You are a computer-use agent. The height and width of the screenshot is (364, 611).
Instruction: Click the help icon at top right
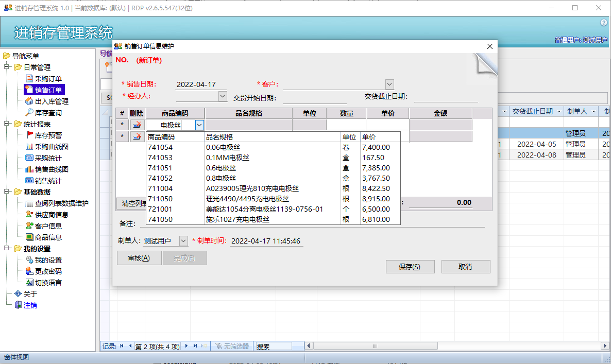(x=604, y=23)
